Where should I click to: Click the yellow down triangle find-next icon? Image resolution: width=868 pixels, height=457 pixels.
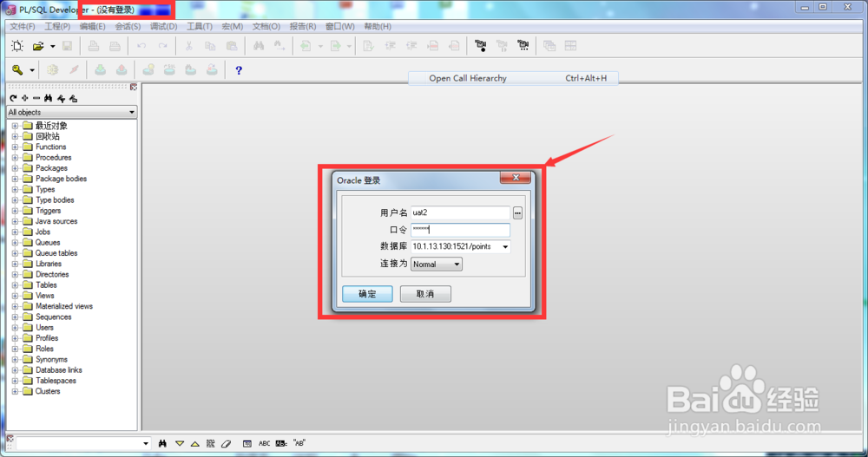tap(180, 444)
